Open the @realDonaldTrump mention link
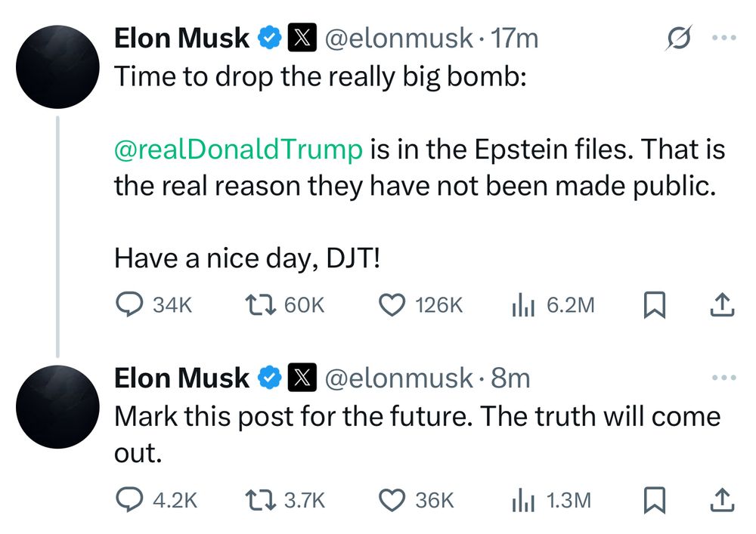Image resolution: width=756 pixels, height=534 pixels. click(238, 150)
